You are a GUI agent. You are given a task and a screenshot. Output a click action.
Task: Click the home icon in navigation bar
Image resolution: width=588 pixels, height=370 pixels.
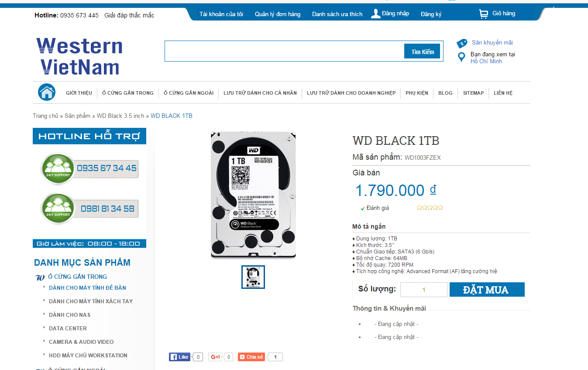(x=47, y=92)
